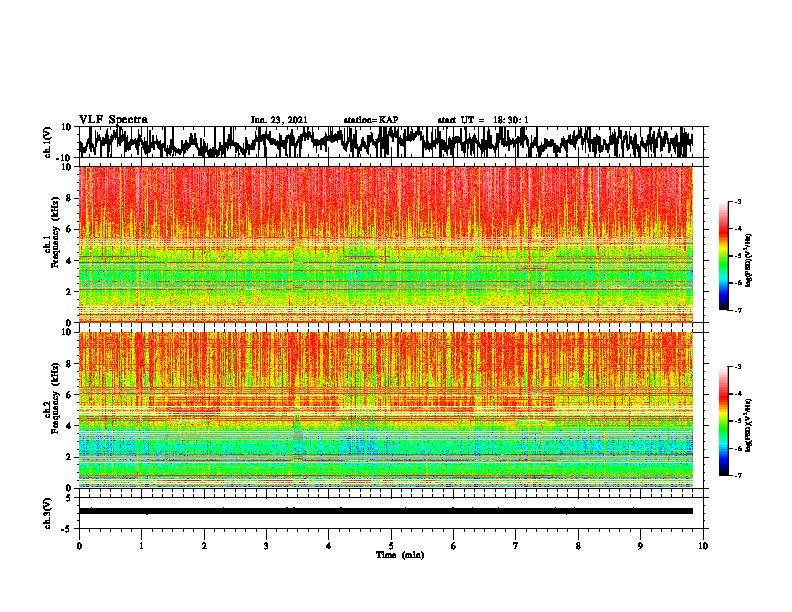Click time axis tick label "6"

(453, 546)
